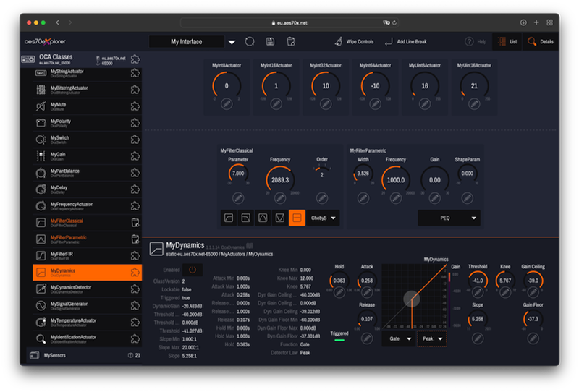Click the puzzle icon next to MyDelay
Screen dimensions: 579x392
pos(135,189)
